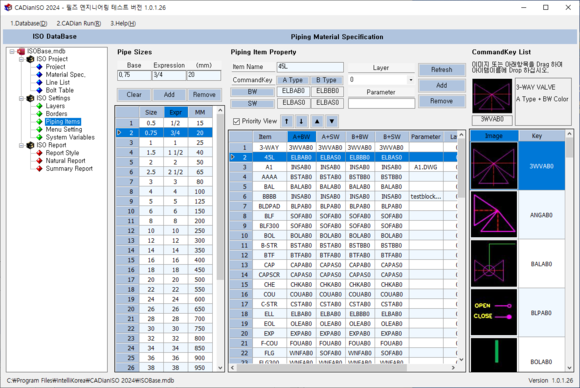This screenshot has height=388, width=580.
Task: Click the Summary Report red diamond icon
Action: (40, 169)
